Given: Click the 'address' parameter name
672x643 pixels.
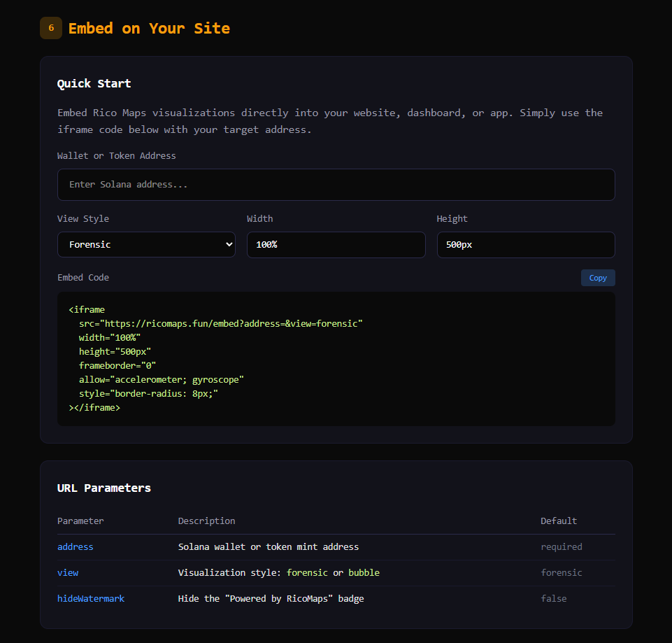Looking at the screenshot, I should [x=75, y=546].
